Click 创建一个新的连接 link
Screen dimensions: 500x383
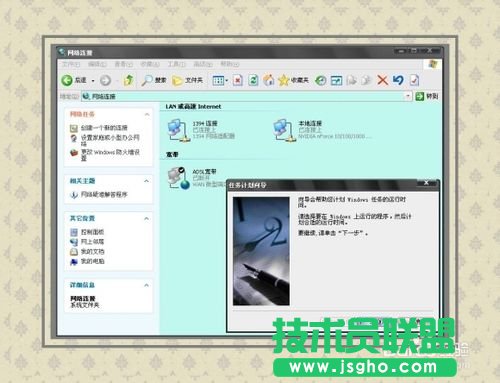click(104, 128)
